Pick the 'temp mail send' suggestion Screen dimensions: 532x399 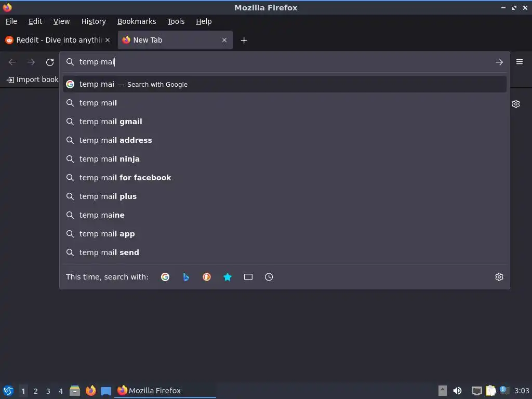(284, 252)
